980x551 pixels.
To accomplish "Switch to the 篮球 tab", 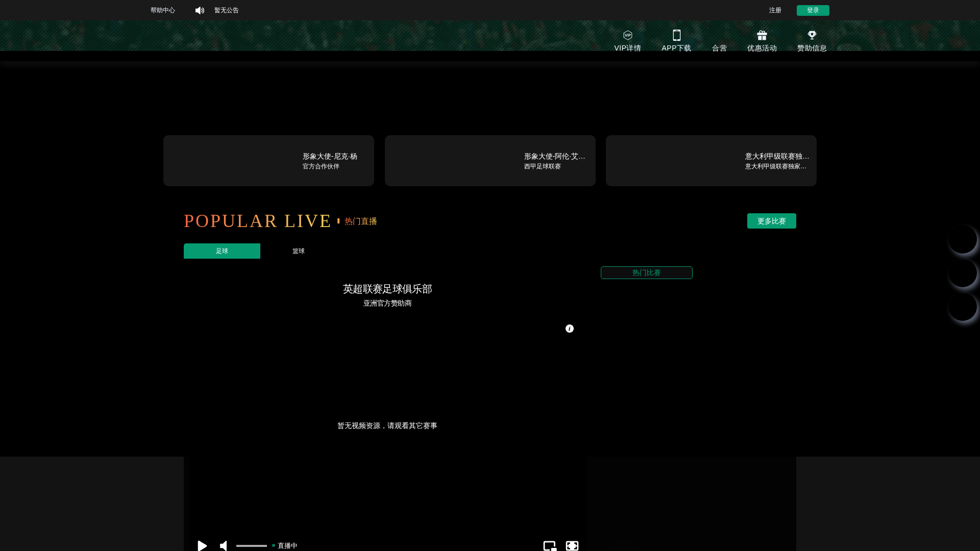I will [x=299, y=251].
